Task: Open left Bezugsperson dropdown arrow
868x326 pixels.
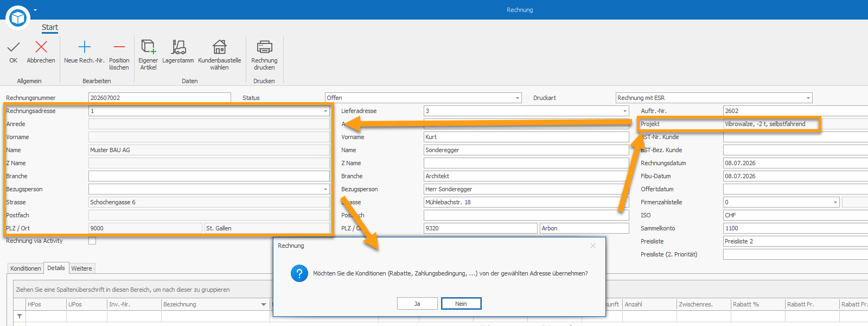Action: pos(325,189)
